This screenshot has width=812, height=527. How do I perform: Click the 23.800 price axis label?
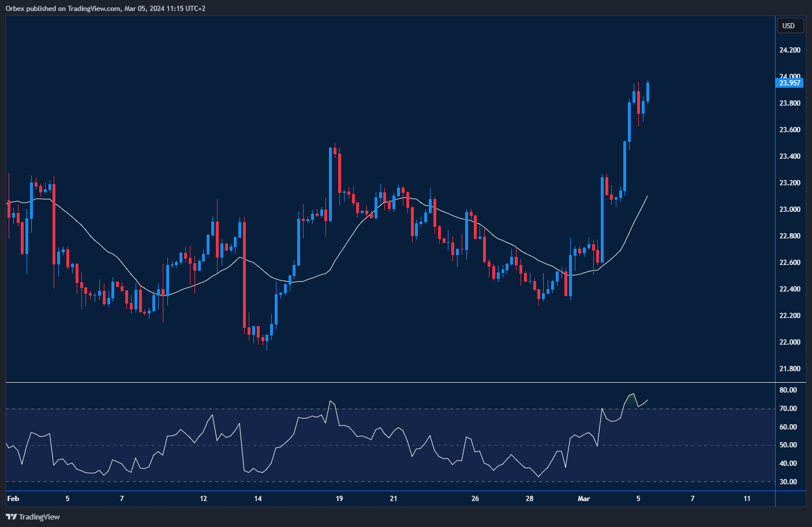(789, 103)
